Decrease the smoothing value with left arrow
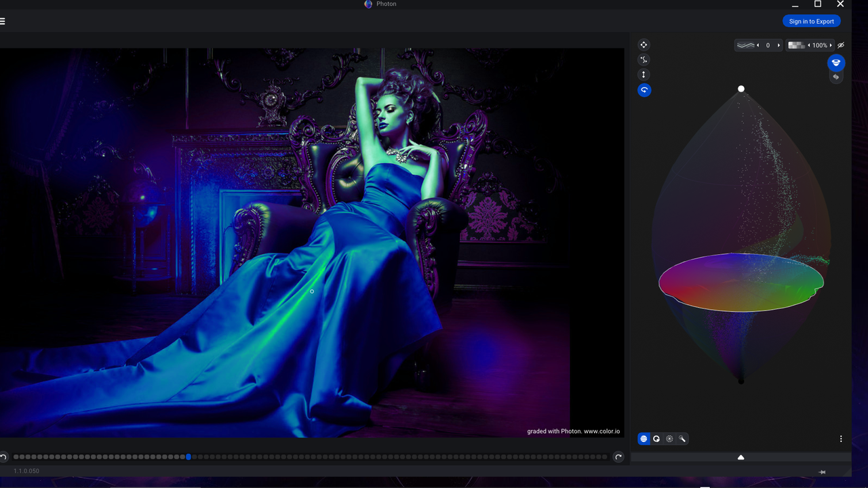Viewport: 868px width, 488px height. pos(758,45)
